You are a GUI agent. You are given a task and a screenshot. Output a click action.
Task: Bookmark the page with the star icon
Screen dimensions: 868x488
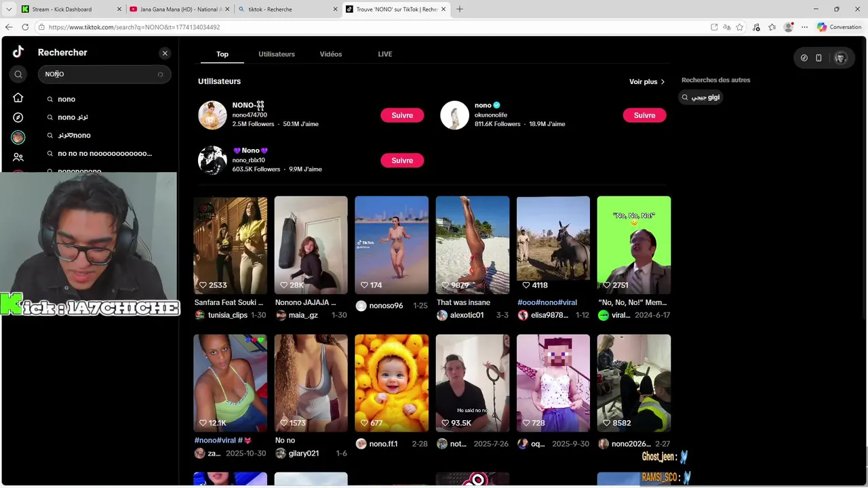740,27
